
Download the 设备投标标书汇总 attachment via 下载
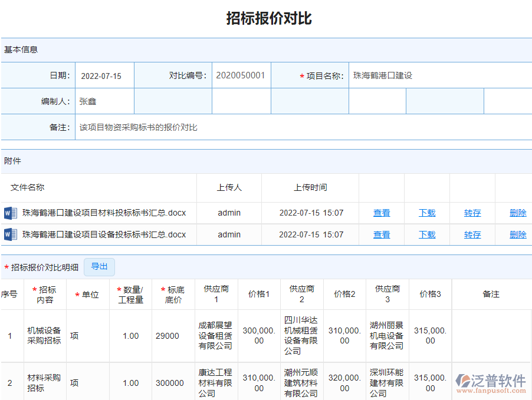[426, 234]
